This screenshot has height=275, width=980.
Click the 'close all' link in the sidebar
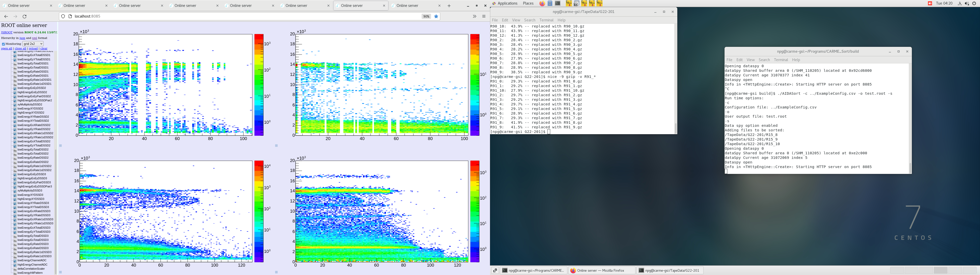21,49
